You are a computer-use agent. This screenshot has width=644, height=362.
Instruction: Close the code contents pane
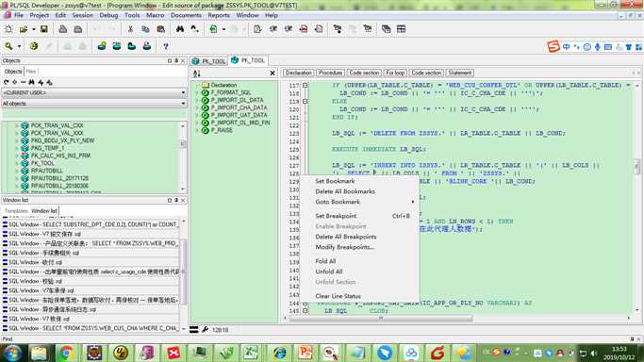tap(272, 73)
